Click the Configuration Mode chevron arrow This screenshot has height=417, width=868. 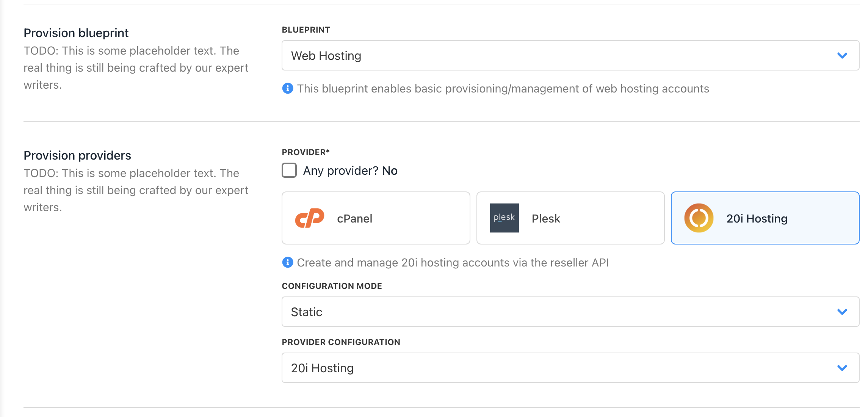pyautogui.click(x=842, y=312)
